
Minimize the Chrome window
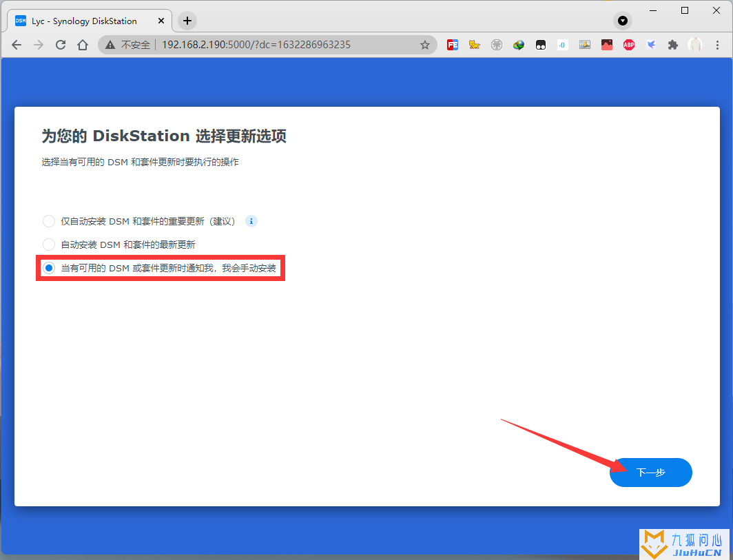click(653, 10)
